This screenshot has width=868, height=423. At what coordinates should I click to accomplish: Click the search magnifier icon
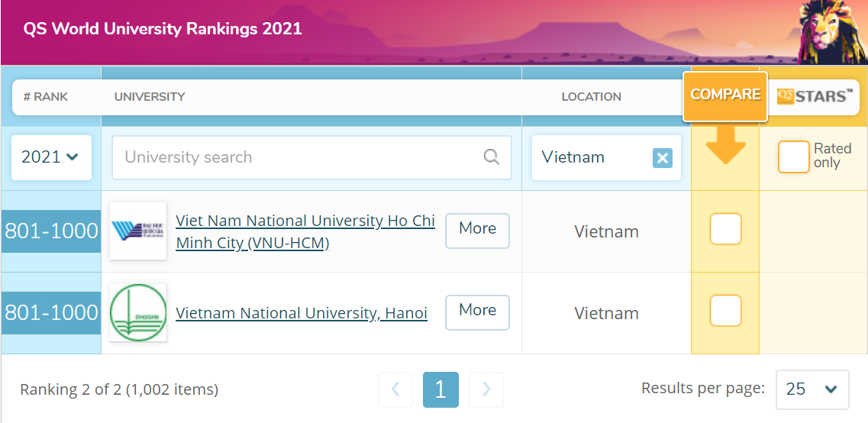492,157
